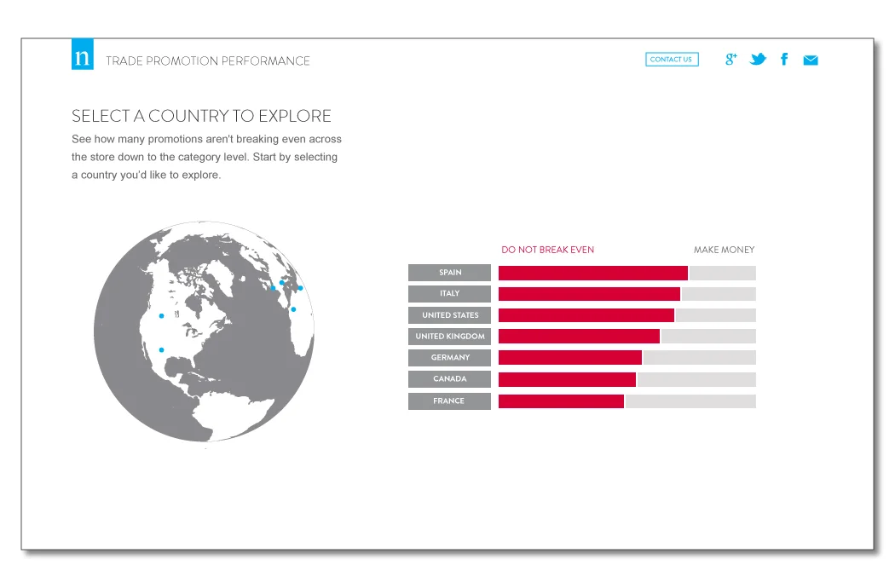Share on Twitter bird icon
Image resolution: width=895 pixels, height=588 pixels.
point(758,59)
